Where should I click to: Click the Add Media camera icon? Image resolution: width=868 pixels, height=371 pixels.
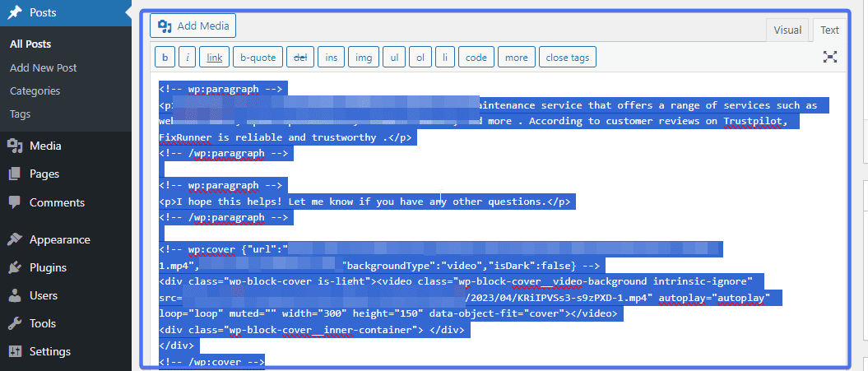[x=164, y=26]
